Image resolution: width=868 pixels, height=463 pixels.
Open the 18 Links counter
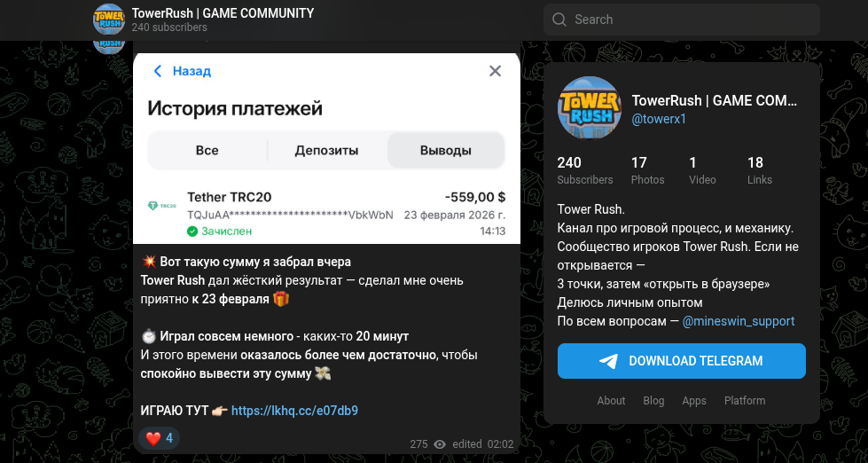pyautogui.click(x=760, y=170)
